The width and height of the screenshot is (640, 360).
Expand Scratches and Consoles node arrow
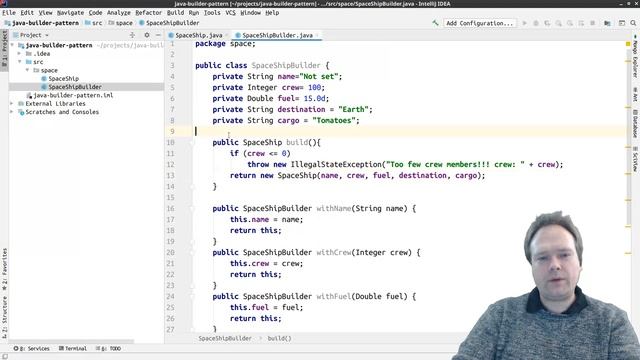click(x=12, y=112)
